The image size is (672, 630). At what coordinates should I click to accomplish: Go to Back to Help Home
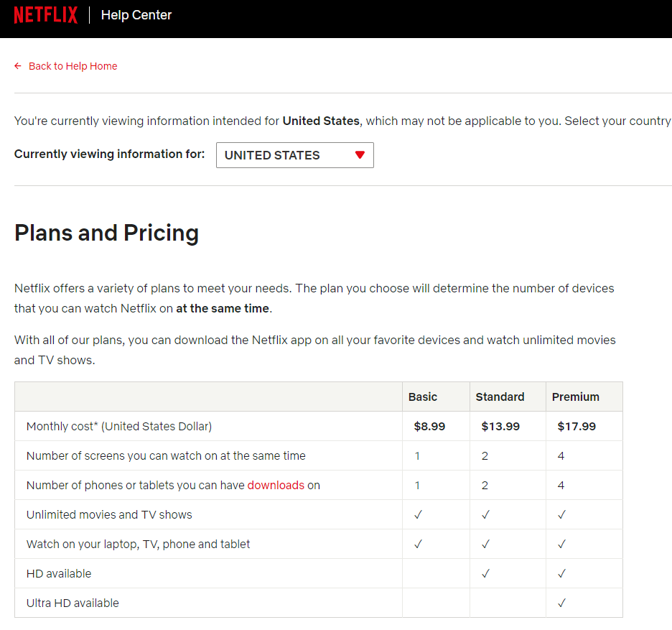pyautogui.click(x=73, y=66)
